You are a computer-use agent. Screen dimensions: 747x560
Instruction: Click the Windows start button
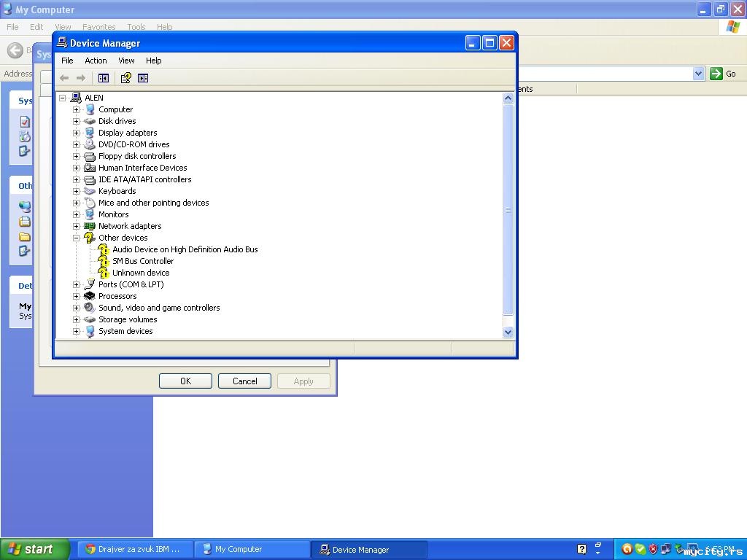[35, 549]
